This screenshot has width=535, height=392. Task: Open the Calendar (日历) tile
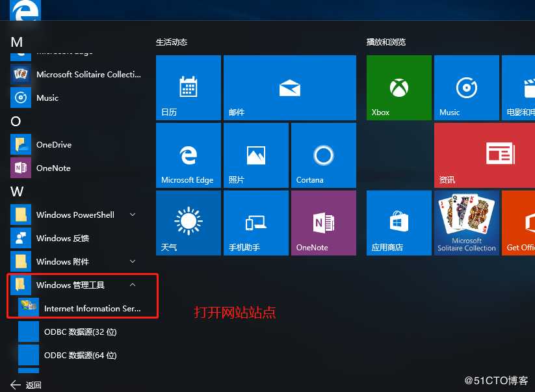click(189, 88)
